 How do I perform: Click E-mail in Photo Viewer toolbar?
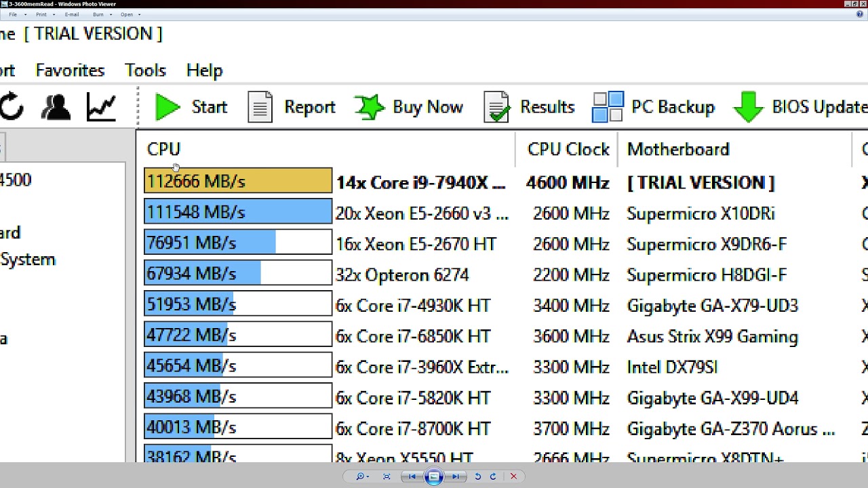tap(72, 14)
